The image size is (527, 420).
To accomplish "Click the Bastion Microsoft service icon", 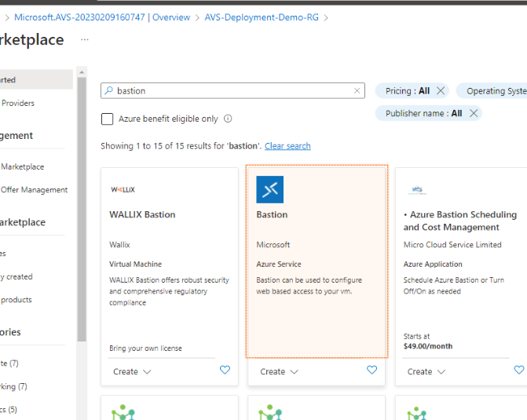I will (x=269, y=189).
